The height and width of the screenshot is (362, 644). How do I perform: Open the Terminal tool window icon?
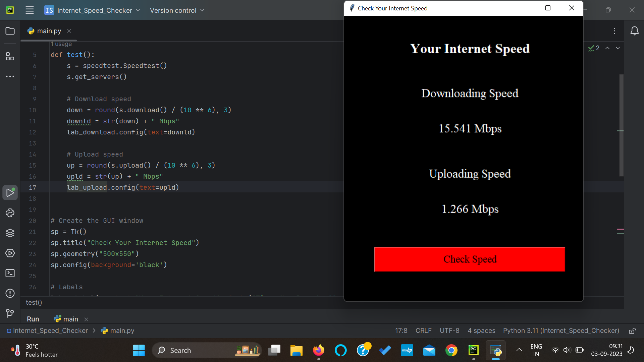point(10,273)
